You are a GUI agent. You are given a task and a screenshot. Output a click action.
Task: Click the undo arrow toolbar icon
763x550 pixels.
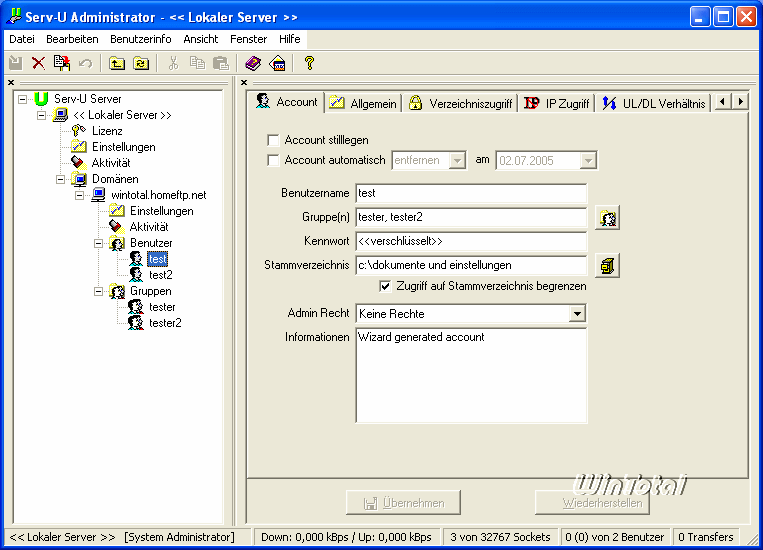(x=86, y=63)
